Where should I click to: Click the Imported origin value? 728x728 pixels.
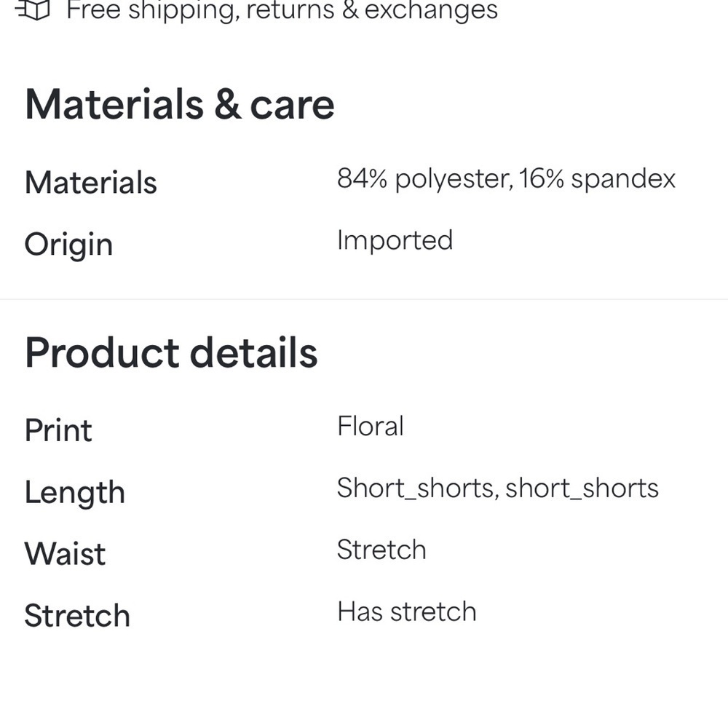click(x=395, y=240)
